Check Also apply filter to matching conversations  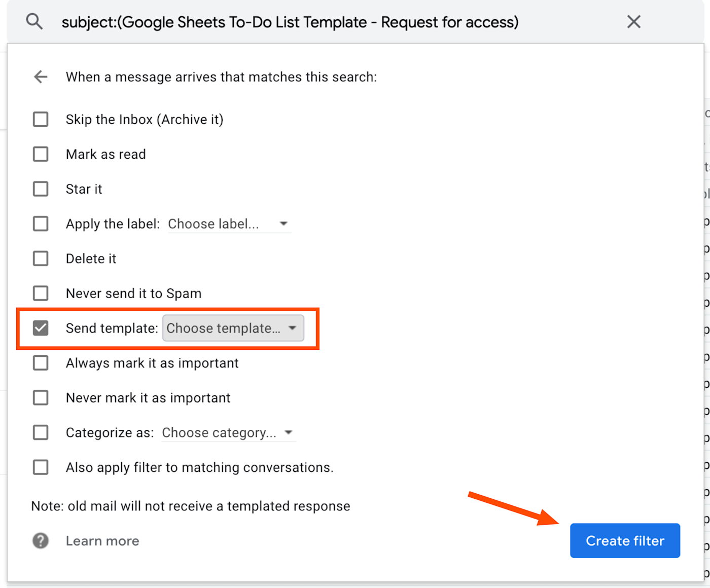click(x=41, y=467)
